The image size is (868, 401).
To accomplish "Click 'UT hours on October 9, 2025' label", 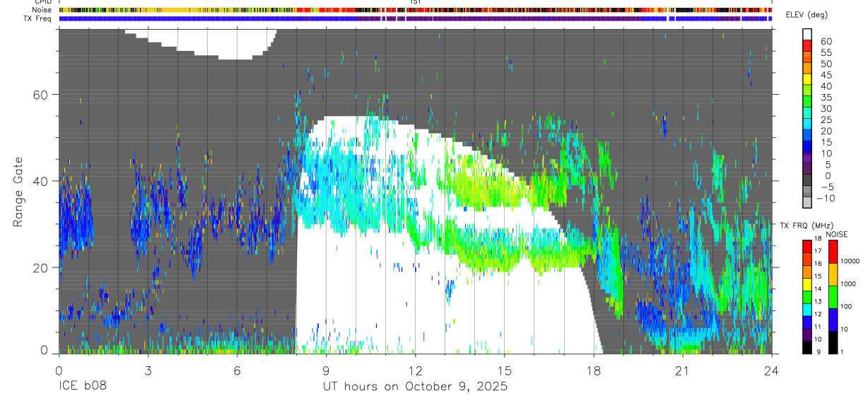I will (x=415, y=387).
